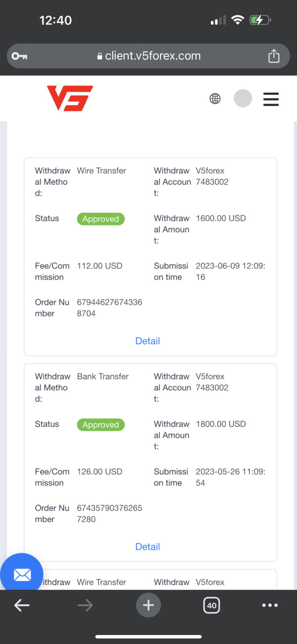Tap the browser forward arrow
The image size is (297, 644).
85,605
